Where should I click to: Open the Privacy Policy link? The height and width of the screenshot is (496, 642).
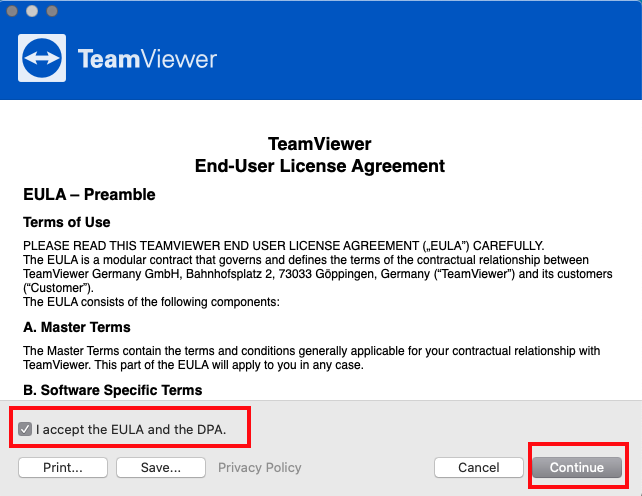click(x=260, y=467)
